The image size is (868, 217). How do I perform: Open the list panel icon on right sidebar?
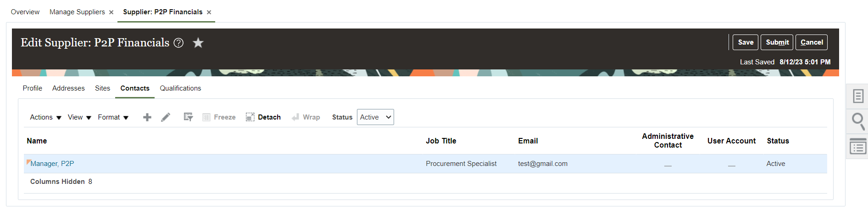tap(858, 147)
